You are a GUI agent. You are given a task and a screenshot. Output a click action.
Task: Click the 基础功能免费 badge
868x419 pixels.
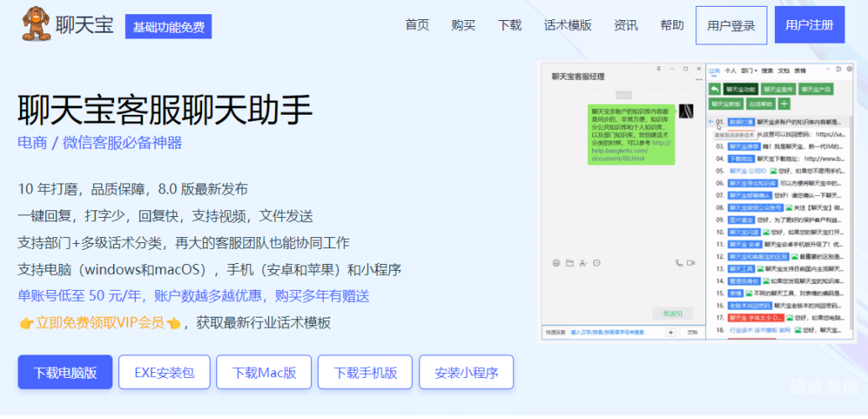click(169, 27)
